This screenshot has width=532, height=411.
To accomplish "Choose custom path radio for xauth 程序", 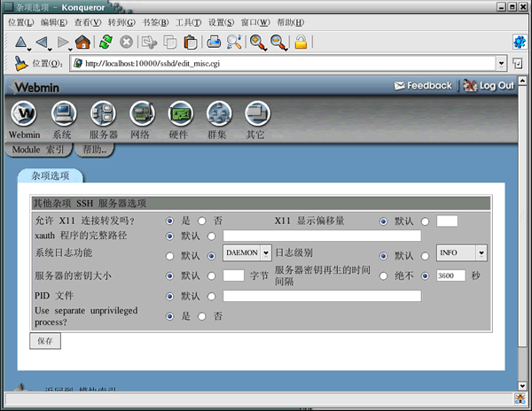I will 211,237.
